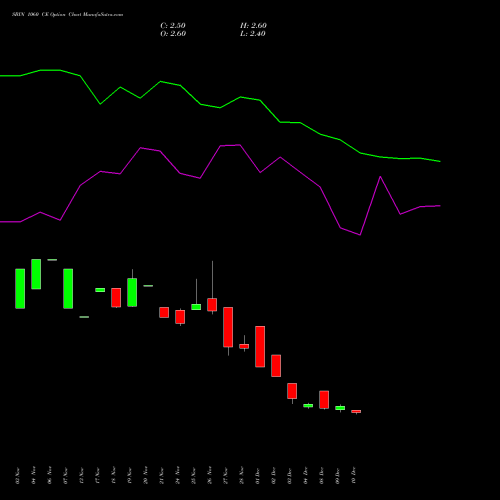Select the 17 Nov date label

(98, 475)
